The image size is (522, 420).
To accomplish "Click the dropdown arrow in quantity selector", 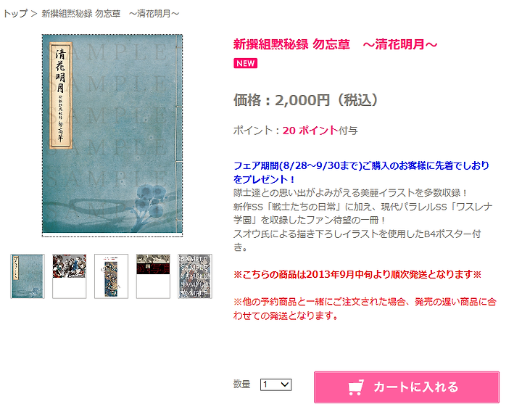I will (x=285, y=384).
